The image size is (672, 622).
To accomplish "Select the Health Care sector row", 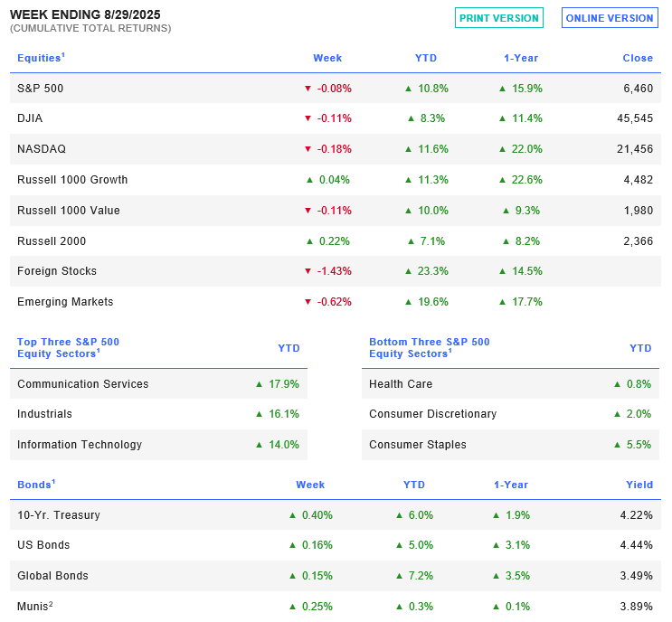I will (x=401, y=384).
